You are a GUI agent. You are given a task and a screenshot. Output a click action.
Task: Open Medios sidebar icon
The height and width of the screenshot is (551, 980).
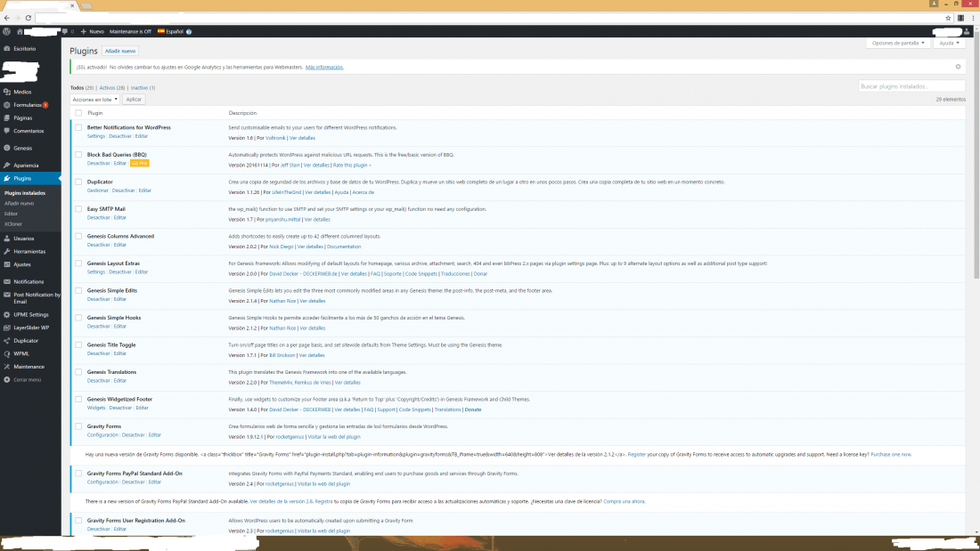7,92
